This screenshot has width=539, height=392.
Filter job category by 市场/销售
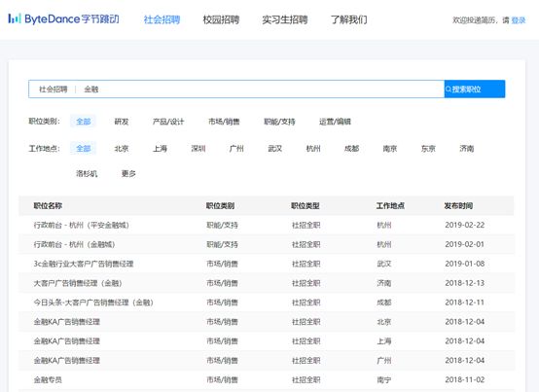click(x=224, y=122)
